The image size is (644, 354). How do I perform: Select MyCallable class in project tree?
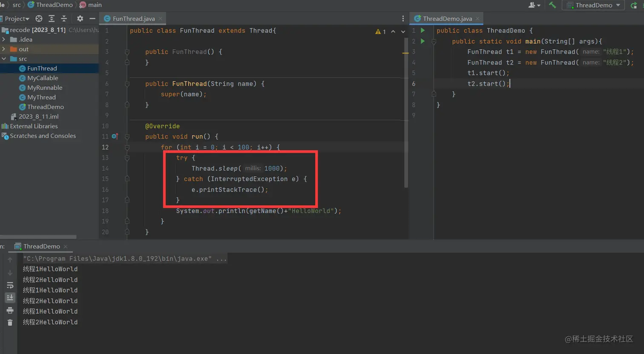(43, 78)
